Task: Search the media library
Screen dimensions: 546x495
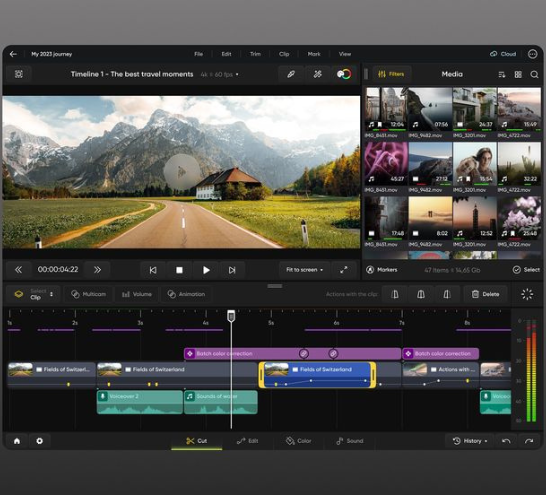Action: pos(534,74)
